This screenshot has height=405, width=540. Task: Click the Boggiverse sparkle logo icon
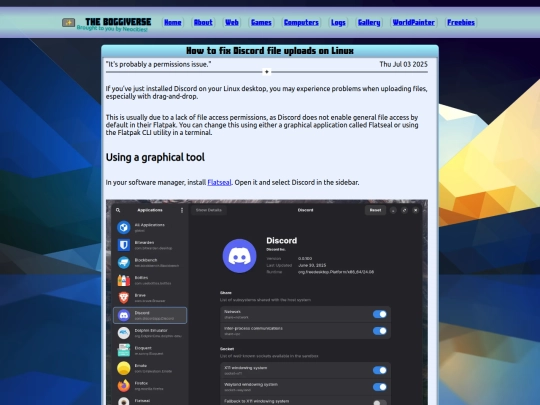click(x=69, y=22)
